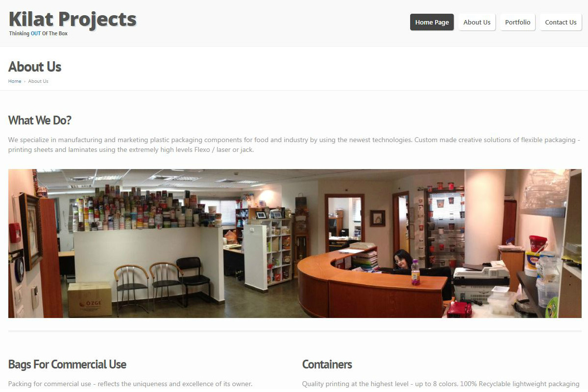
Task: Click the packaging description paragraph
Action: pyautogui.click(x=294, y=145)
